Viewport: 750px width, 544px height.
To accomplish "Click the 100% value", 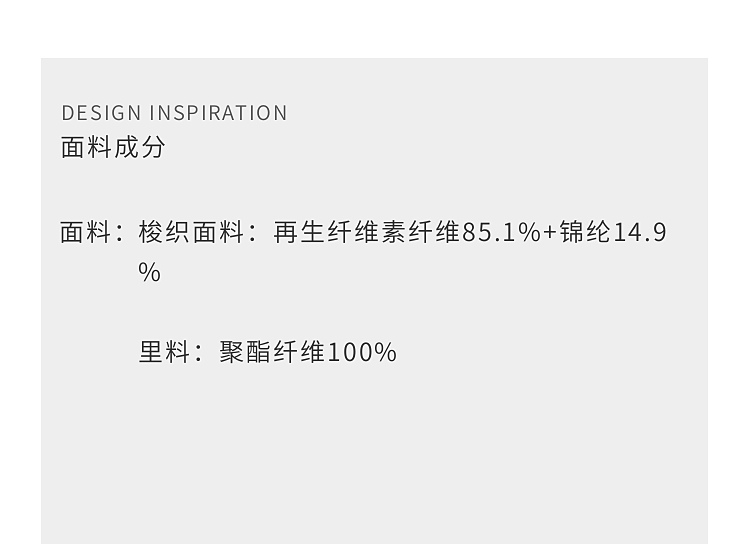I will click(362, 352).
